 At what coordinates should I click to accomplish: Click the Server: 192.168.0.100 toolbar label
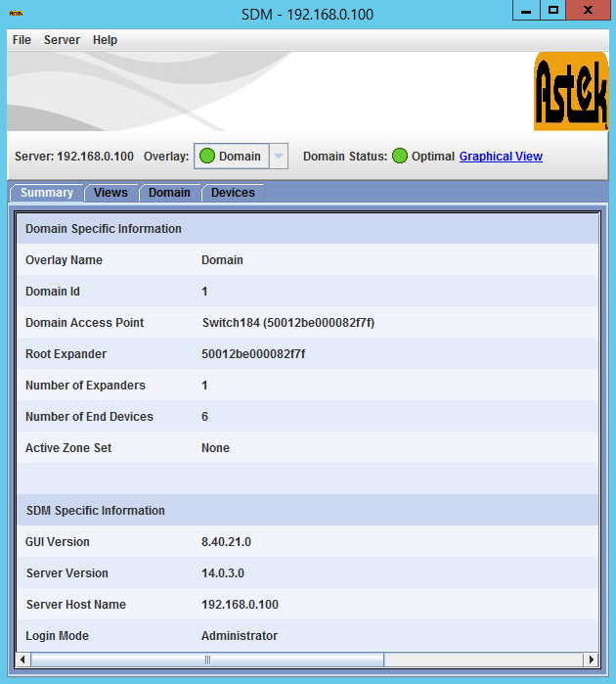pyautogui.click(x=74, y=157)
